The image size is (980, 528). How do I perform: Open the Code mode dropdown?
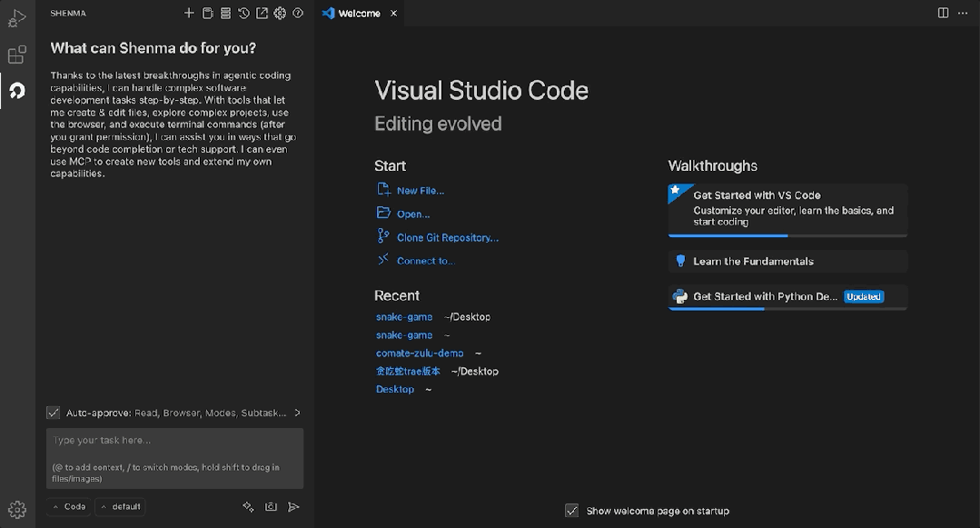[x=69, y=507]
